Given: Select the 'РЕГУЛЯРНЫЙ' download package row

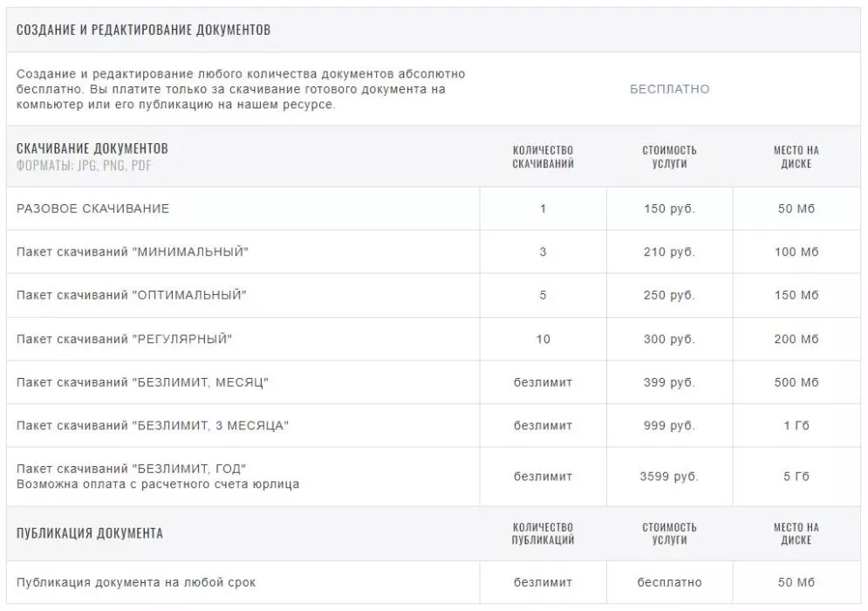Looking at the screenshot, I should (x=434, y=339).
